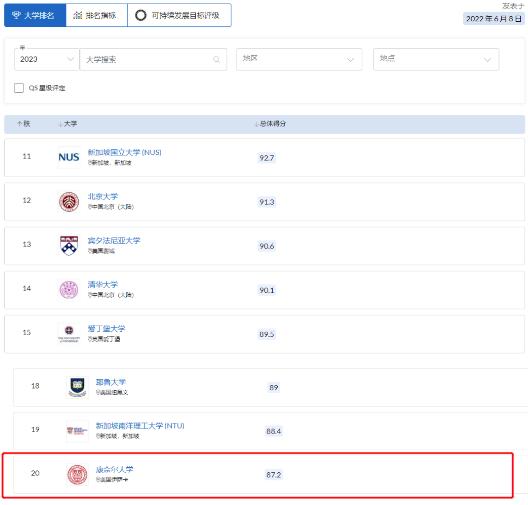The width and height of the screenshot is (528, 505).
Task: Click the 大学搜索 search input field
Action: (x=153, y=60)
